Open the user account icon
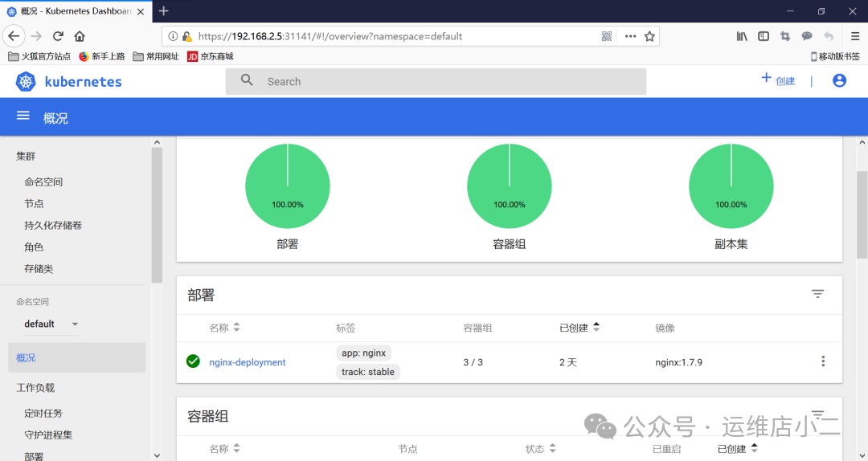The width and height of the screenshot is (868, 461). point(839,81)
